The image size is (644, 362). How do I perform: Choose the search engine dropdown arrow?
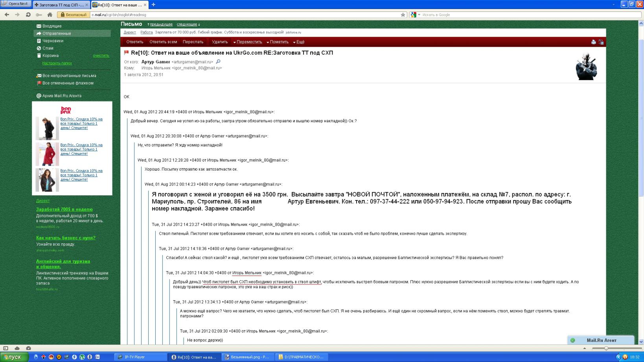coord(419,15)
